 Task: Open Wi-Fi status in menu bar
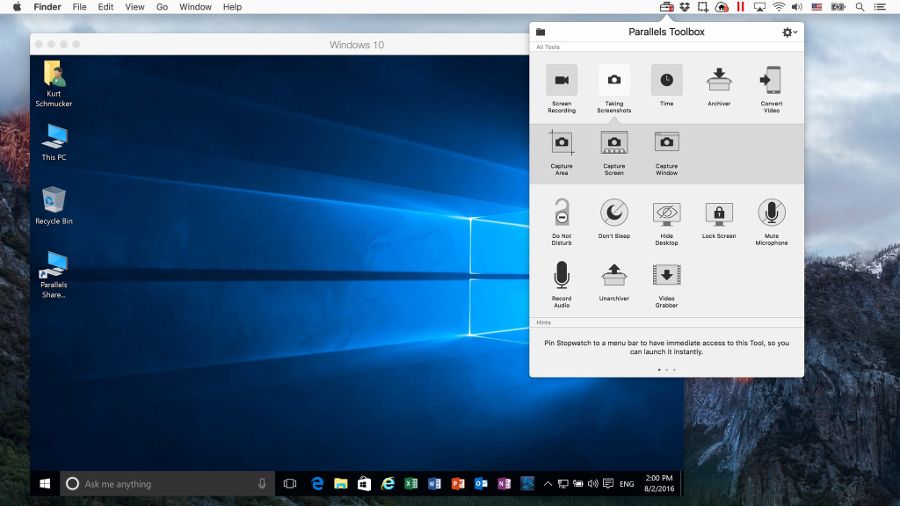pos(778,7)
